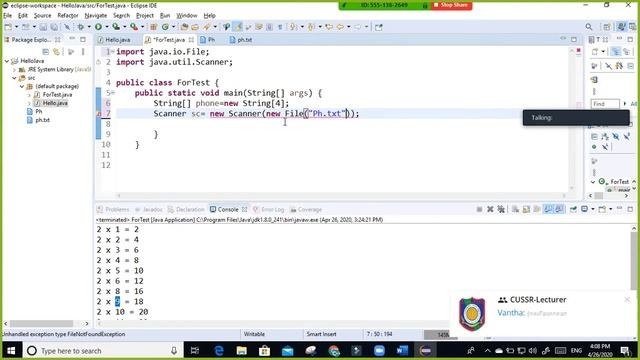The width and height of the screenshot is (640, 360).
Task: Click the green Run button in toolbar
Action: (98, 27)
